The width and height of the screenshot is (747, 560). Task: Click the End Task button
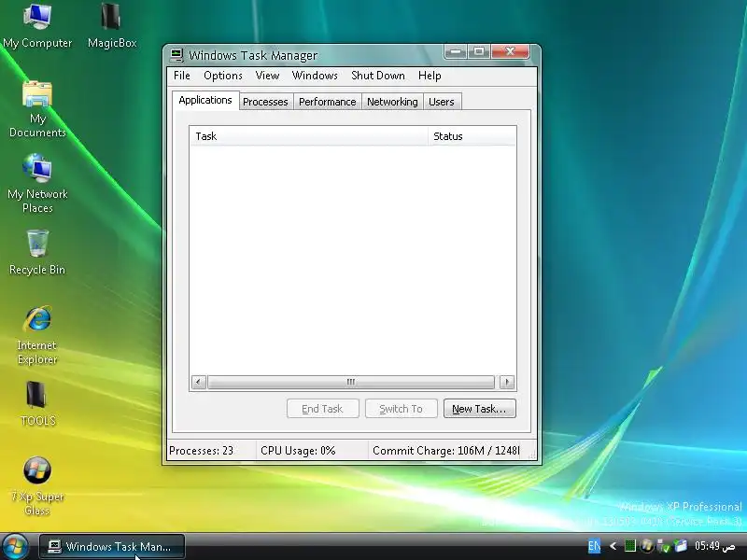tap(322, 409)
